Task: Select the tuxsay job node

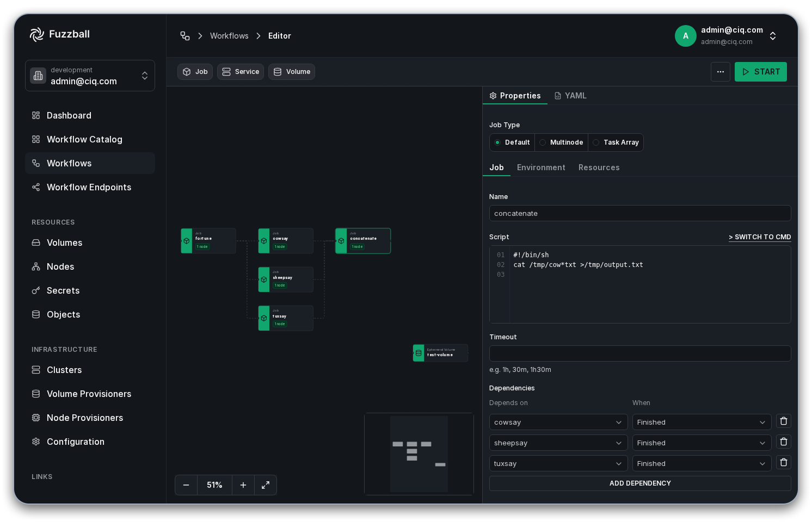Action: (286, 318)
